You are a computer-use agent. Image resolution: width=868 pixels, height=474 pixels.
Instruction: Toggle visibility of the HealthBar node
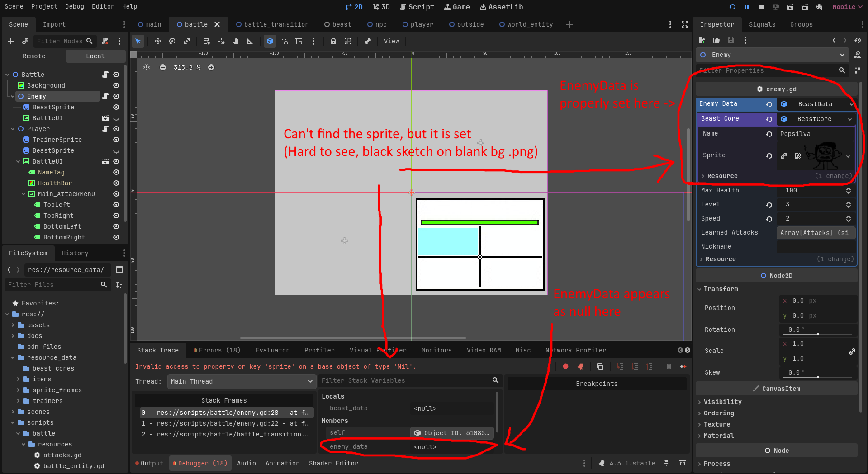pos(116,183)
